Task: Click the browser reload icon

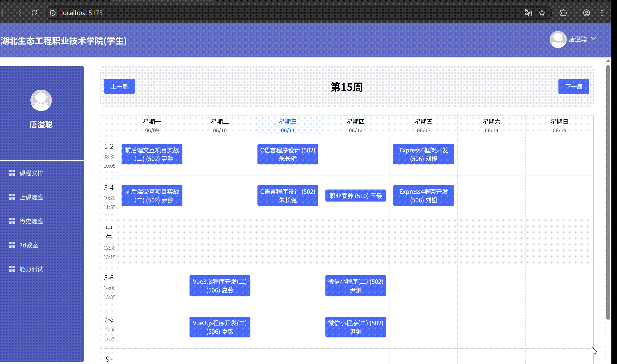Action: click(34, 13)
